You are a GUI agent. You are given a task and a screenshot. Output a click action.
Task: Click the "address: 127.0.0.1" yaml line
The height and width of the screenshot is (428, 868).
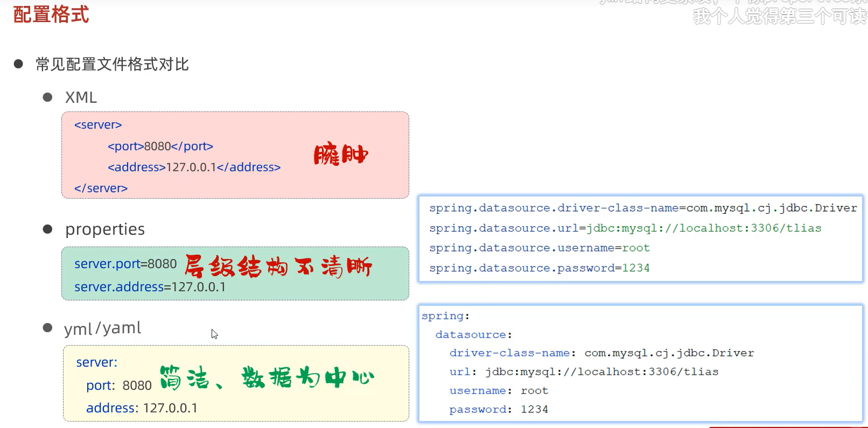pos(142,408)
